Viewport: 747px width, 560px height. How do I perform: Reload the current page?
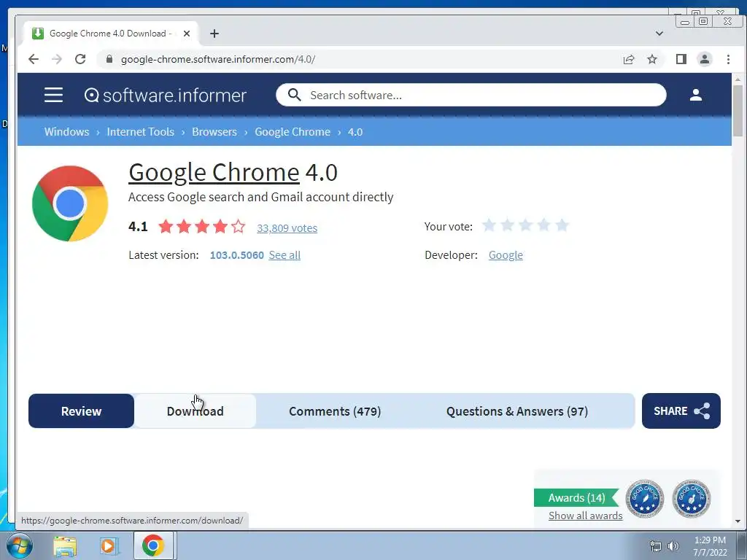coord(80,59)
